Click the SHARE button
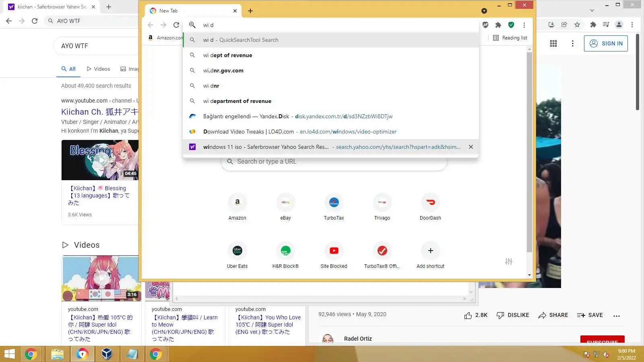 point(553,315)
